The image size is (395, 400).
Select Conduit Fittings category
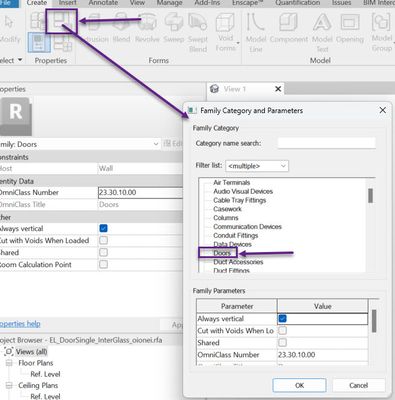(236, 235)
